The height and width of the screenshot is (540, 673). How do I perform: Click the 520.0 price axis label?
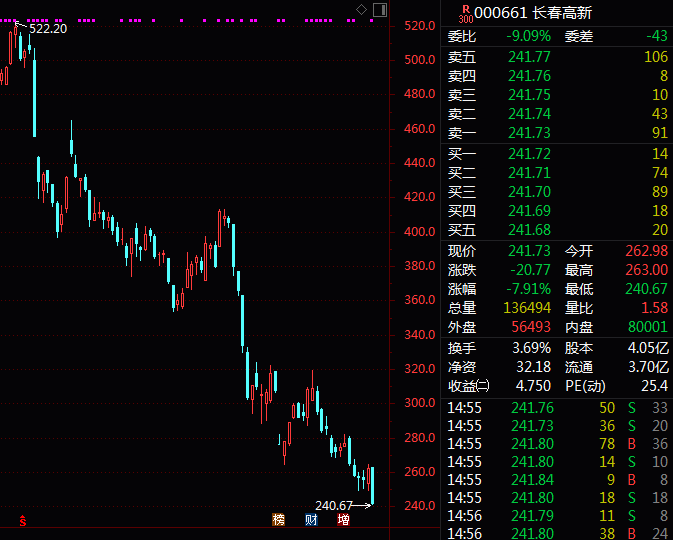(x=419, y=26)
